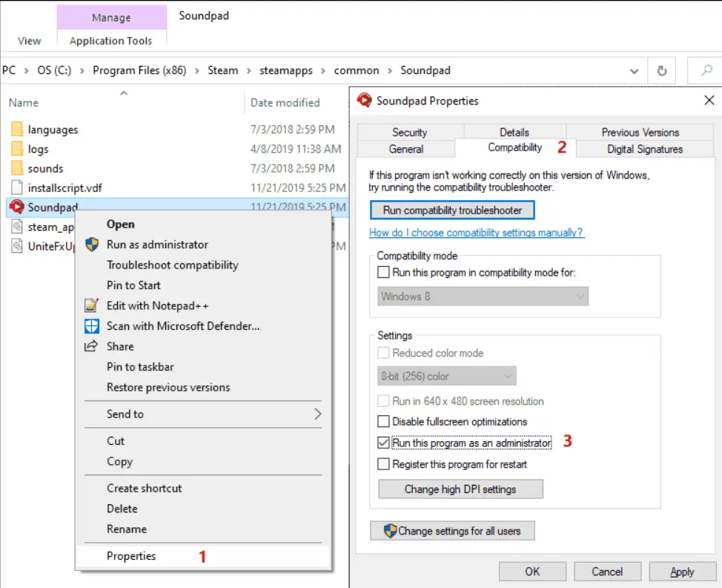This screenshot has height=588, width=722.
Task: Click the steam_api file icon
Action: coord(17,227)
